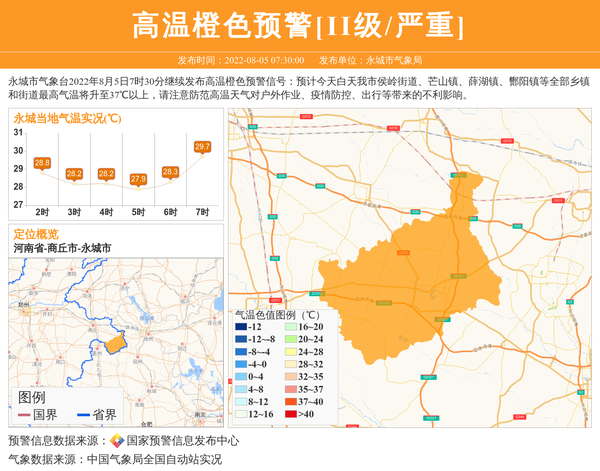Click the 28.2 marker at 4时
Screen dimensions: 600x471
[106, 173]
